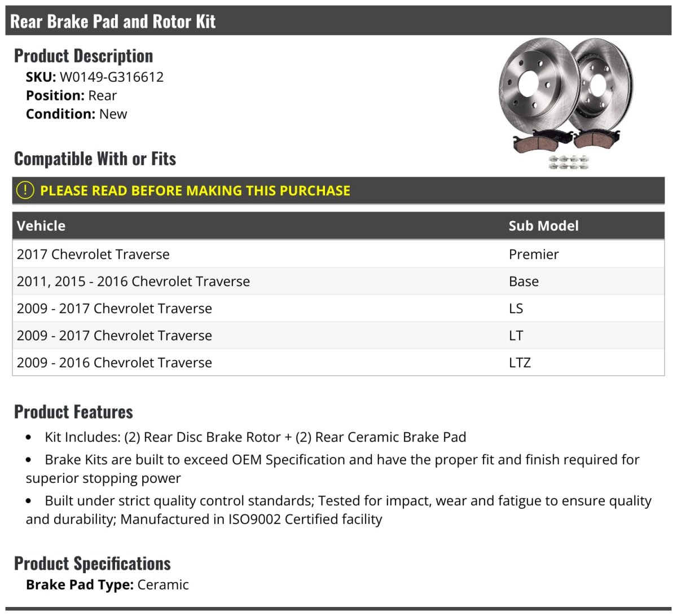Click the Sub Model column header
Viewport: 677px width, 616px height.
[543, 226]
